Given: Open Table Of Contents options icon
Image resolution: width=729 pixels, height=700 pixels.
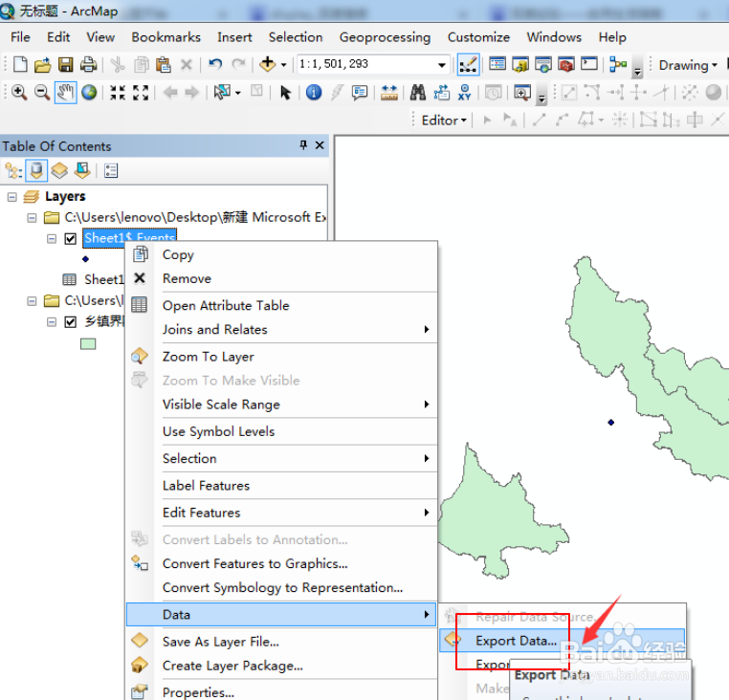Looking at the screenshot, I should (x=111, y=170).
